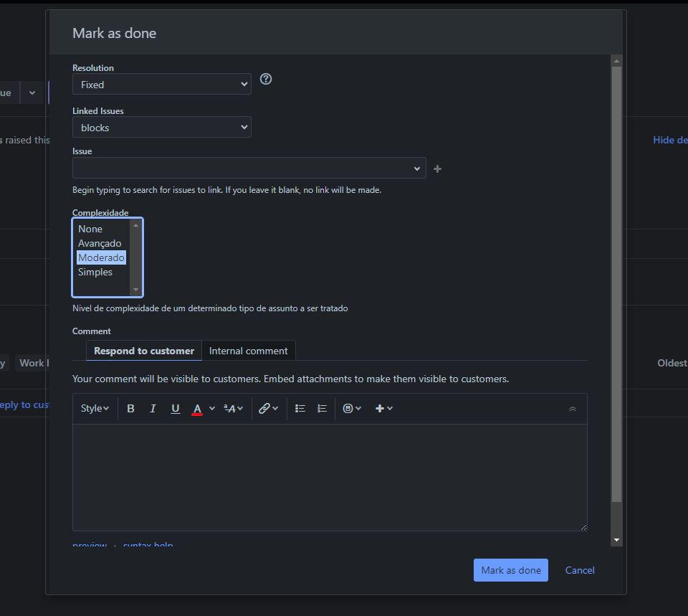The height and width of the screenshot is (616, 688).
Task: Open the Resolution dropdown showing Fixed
Action: coord(161,84)
